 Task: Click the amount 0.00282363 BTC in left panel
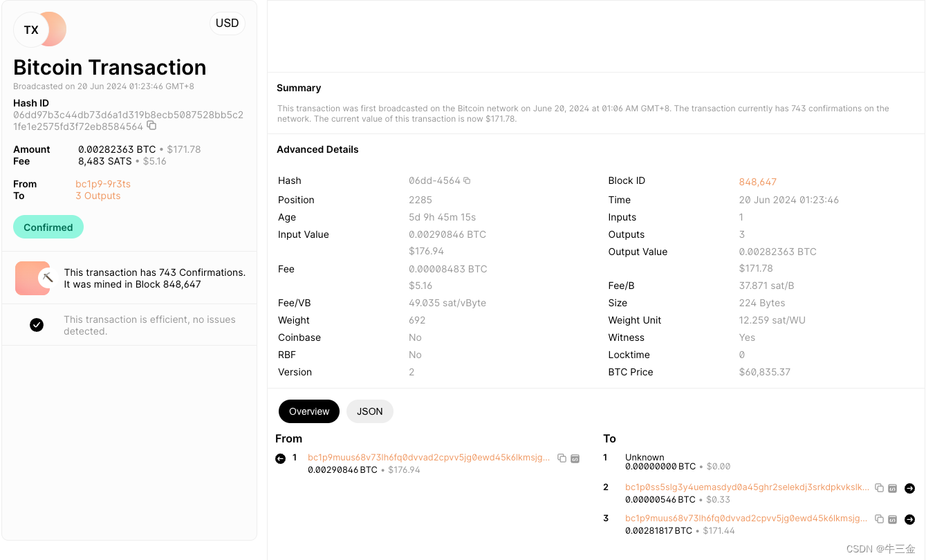[117, 149]
